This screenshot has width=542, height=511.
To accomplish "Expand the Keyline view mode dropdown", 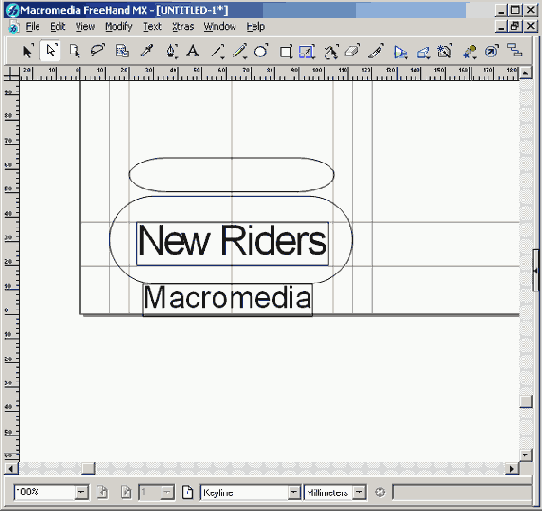I will click(x=294, y=492).
